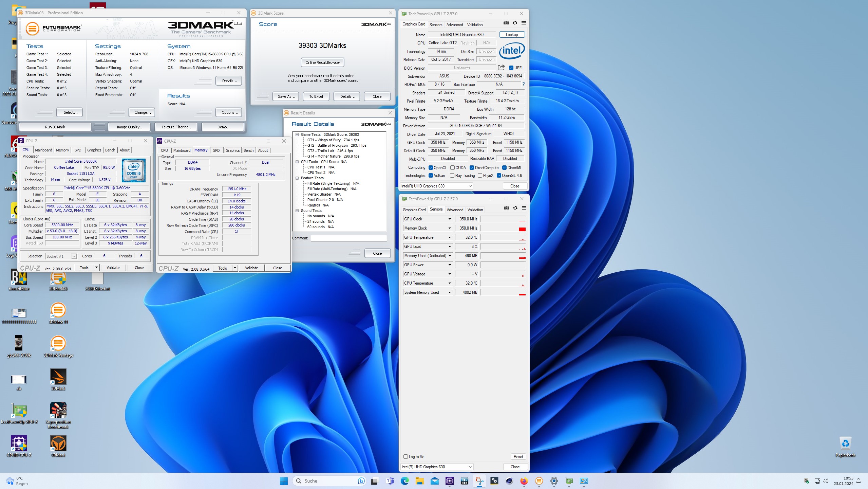Viewport: 868px width, 489px height.
Task: Open 3DMark desktop shortcut icon
Action: click(x=58, y=380)
